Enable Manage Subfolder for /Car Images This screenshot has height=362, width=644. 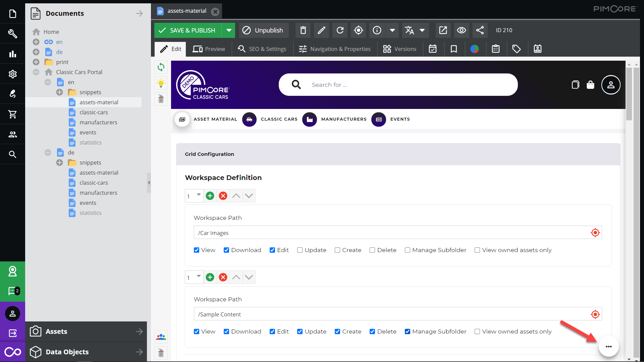[408, 250]
